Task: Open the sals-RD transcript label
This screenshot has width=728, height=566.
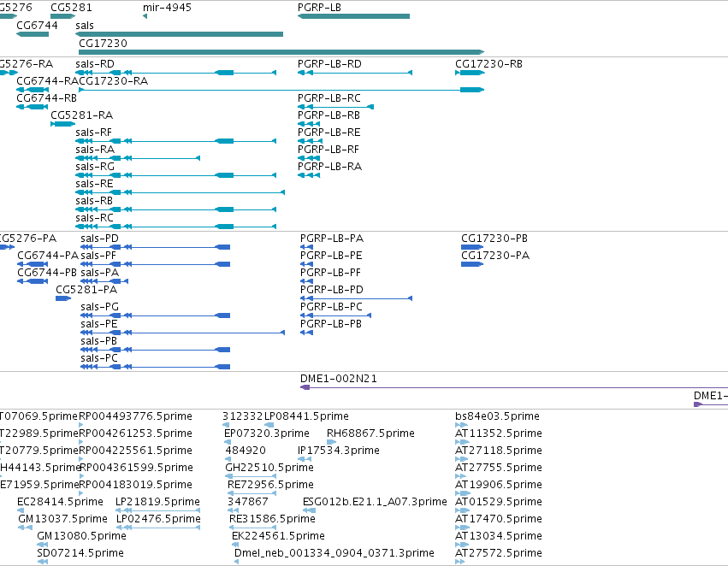Action: point(95,63)
